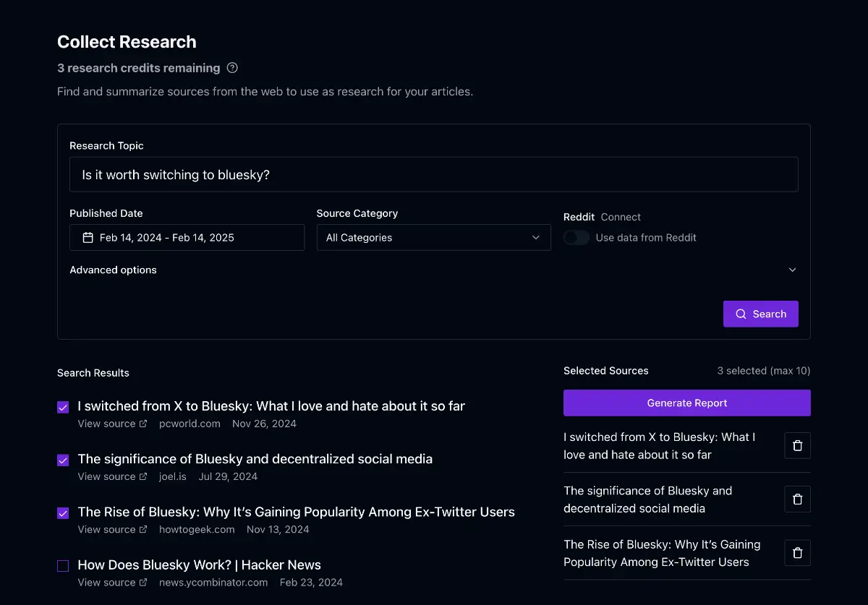Screen dimensions: 868x605
Task: Click the 'Nov 26, 2024' date text
Action: click(x=264, y=424)
